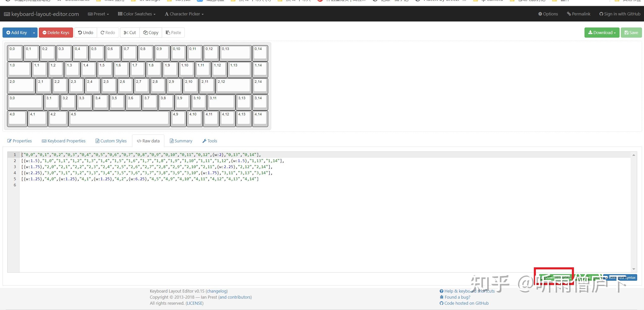
Task: Expand the Add Key dropdown arrow
Action: coord(34,33)
